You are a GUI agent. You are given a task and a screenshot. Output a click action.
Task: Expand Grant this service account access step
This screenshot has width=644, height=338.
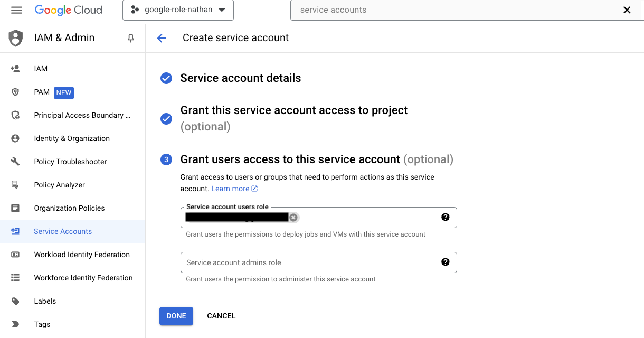pos(294,118)
